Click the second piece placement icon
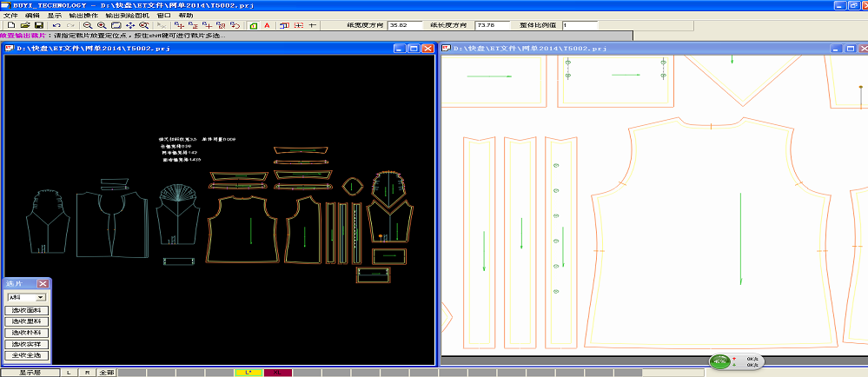Screen dimensions: 868x377 [x=193, y=25]
